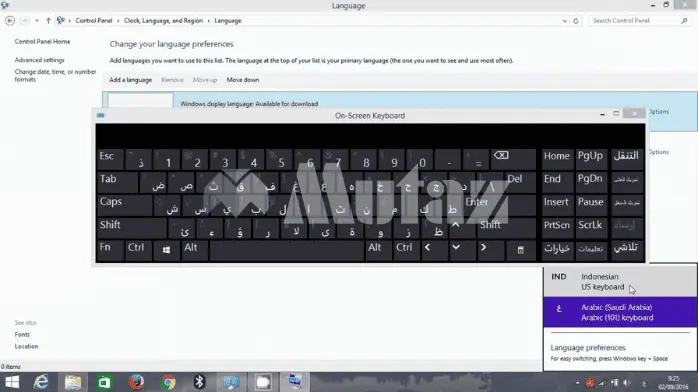Toggle the left Alt key

194,251
